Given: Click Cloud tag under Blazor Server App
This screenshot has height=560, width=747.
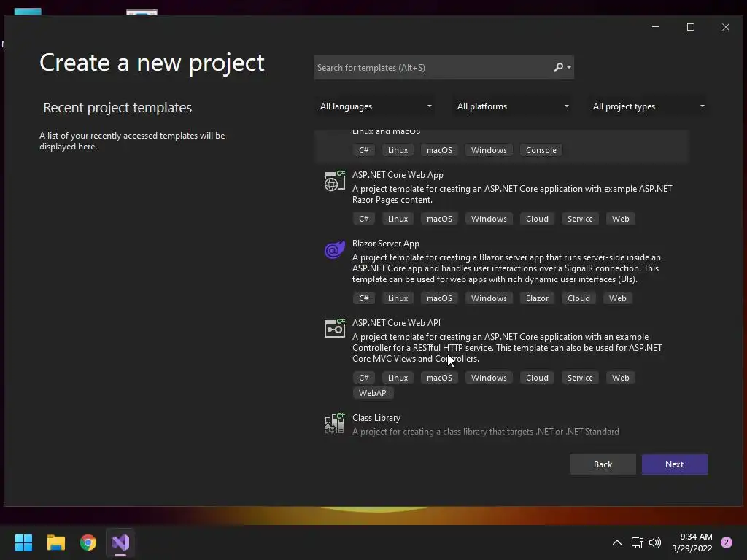Looking at the screenshot, I should [x=578, y=298].
